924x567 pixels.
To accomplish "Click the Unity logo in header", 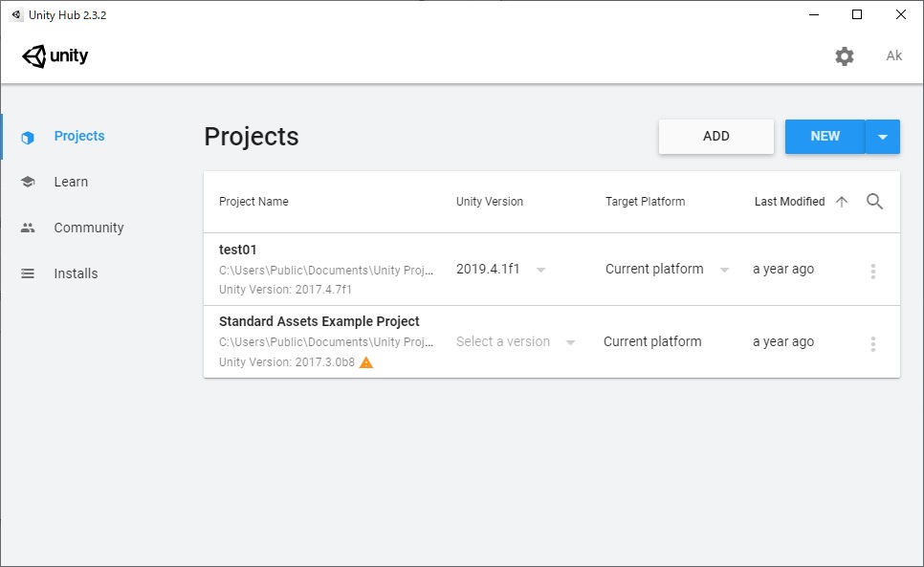I will tap(55, 55).
